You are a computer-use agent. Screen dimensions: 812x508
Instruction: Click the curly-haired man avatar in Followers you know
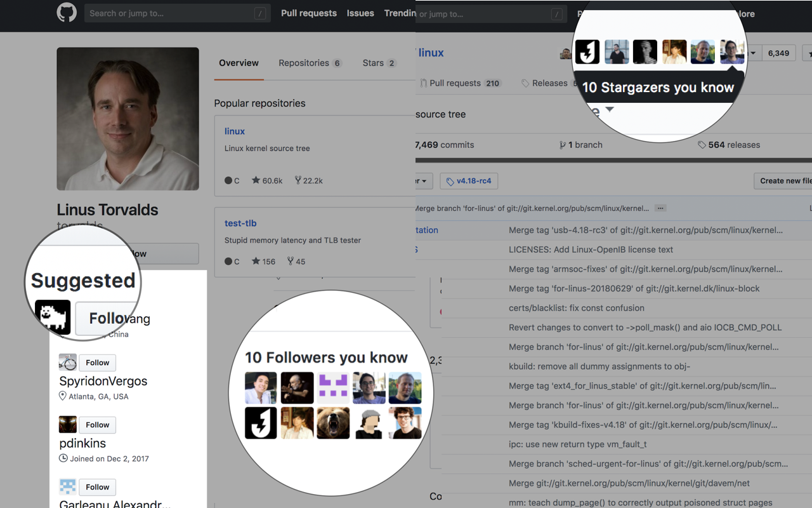(405, 423)
